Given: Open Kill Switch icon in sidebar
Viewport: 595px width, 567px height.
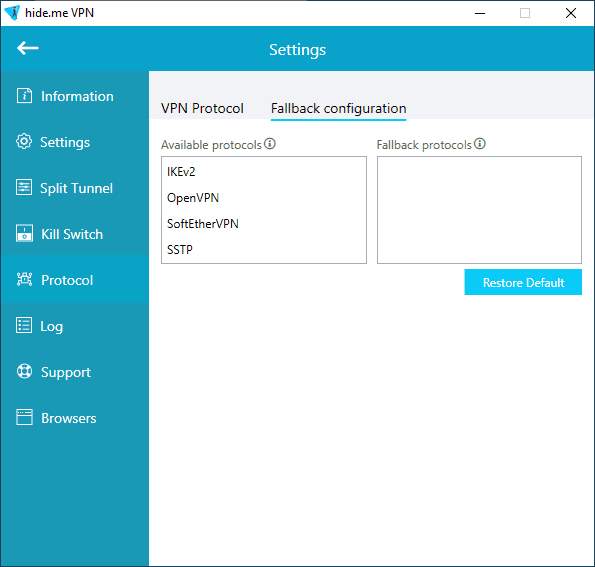Looking at the screenshot, I should (24, 233).
